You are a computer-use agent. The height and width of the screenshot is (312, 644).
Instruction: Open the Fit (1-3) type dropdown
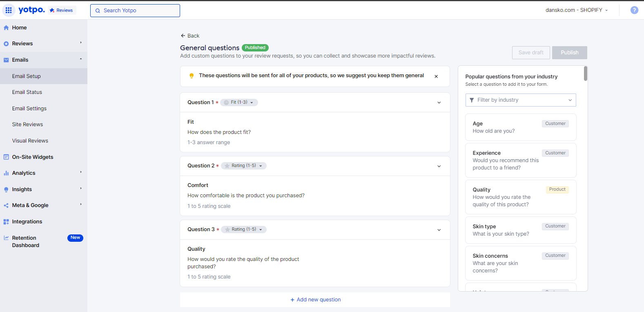pos(239,103)
